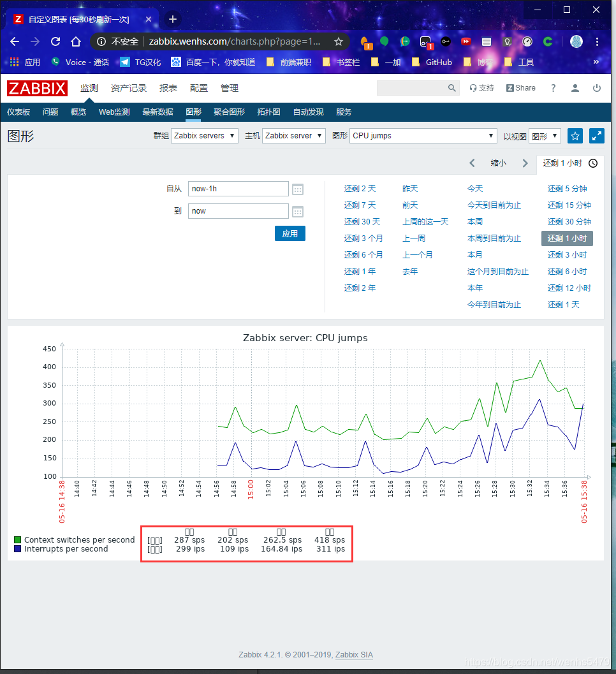Open Chrome profile avatar
The width and height of the screenshot is (616, 674).
[576, 41]
